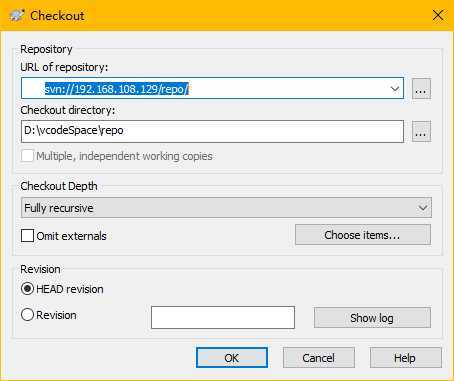454x381 pixels.
Task: Confirm checkout with the OK button
Action: tap(232, 358)
